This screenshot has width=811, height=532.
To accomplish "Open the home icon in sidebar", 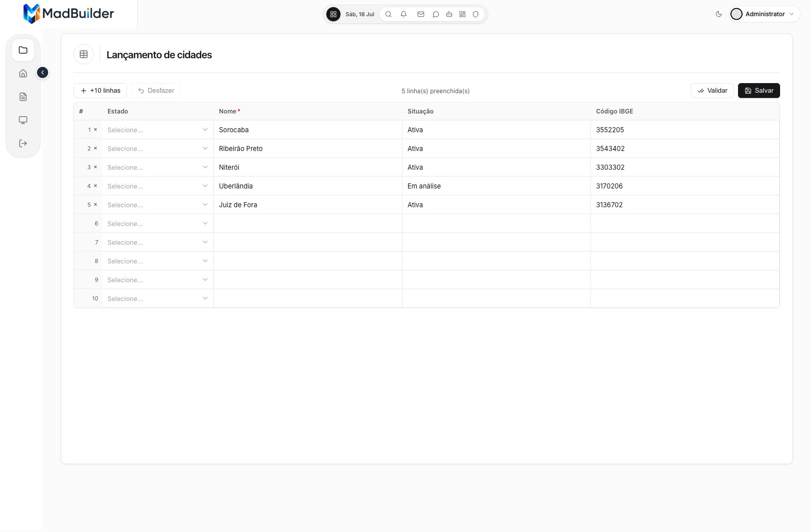I will (x=23, y=73).
